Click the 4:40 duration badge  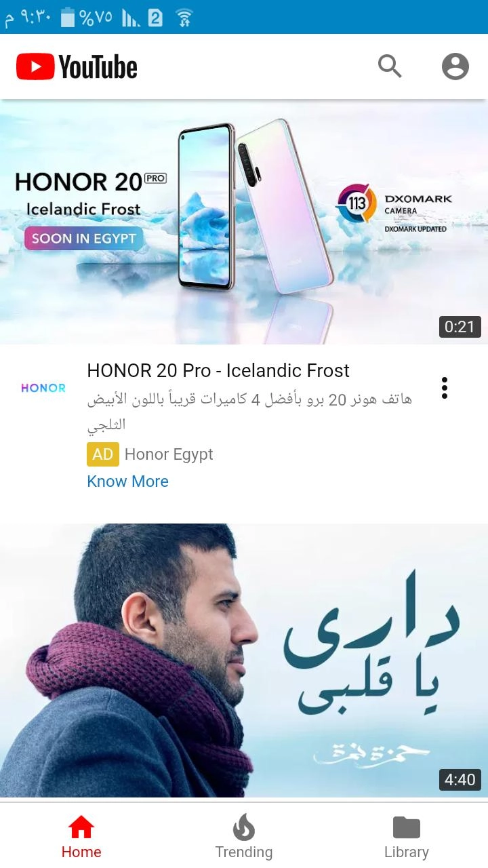click(460, 780)
